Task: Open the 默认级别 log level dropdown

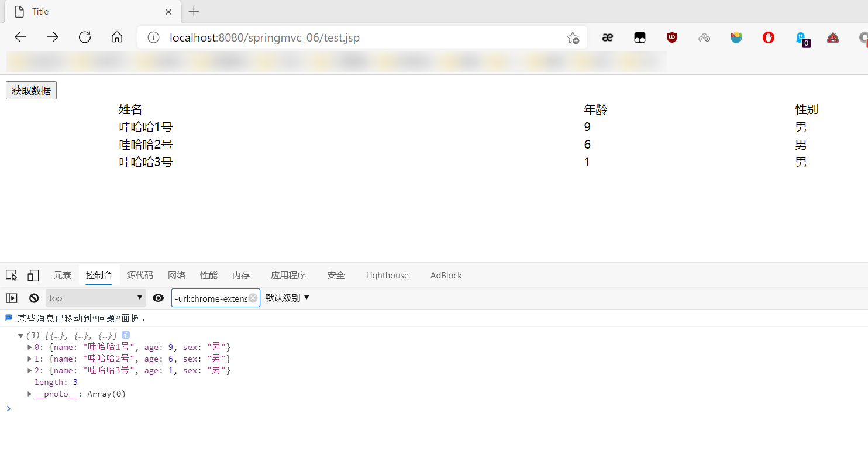Action: (287, 298)
